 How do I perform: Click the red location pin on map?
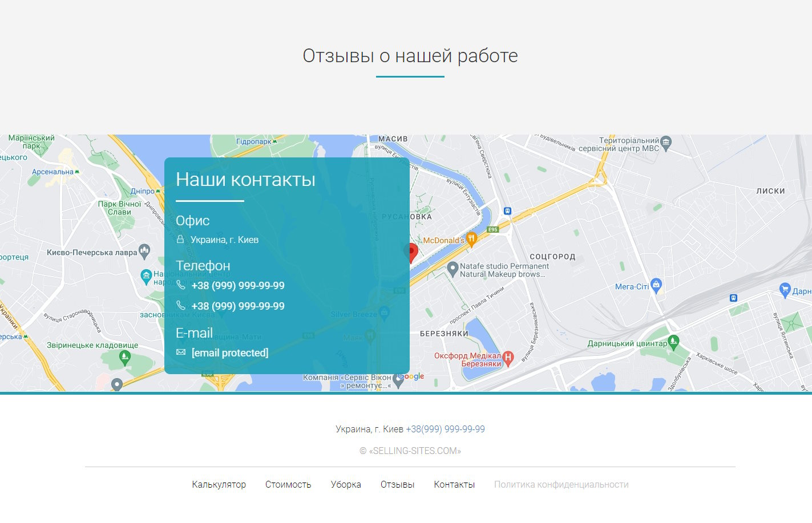tap(411, 253)
